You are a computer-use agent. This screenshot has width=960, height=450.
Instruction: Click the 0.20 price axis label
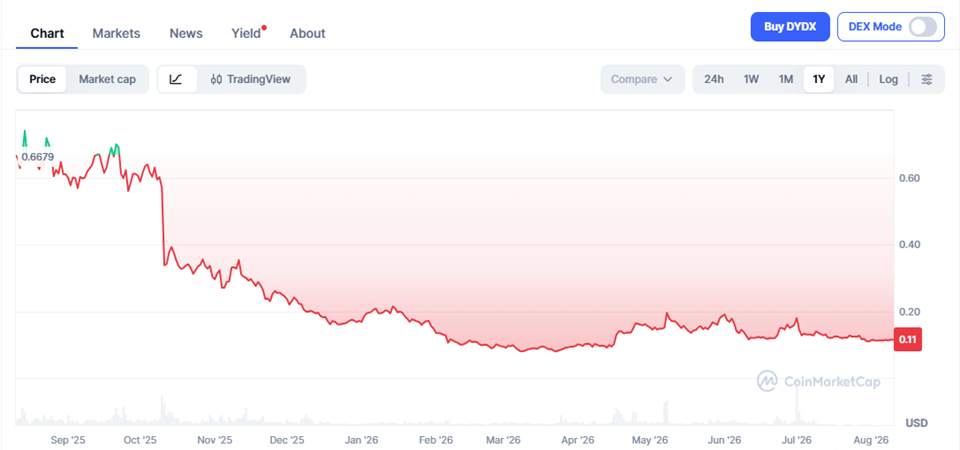910,312
